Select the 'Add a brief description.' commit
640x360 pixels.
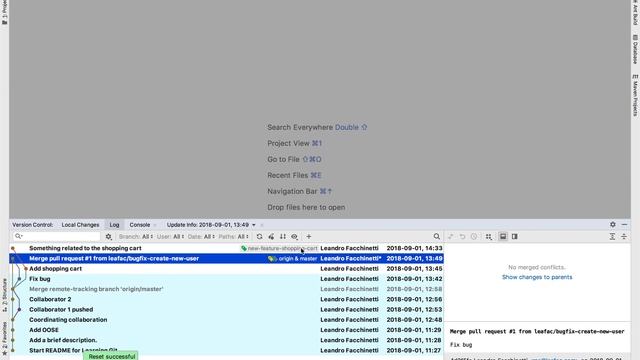(x=227, y=340)
